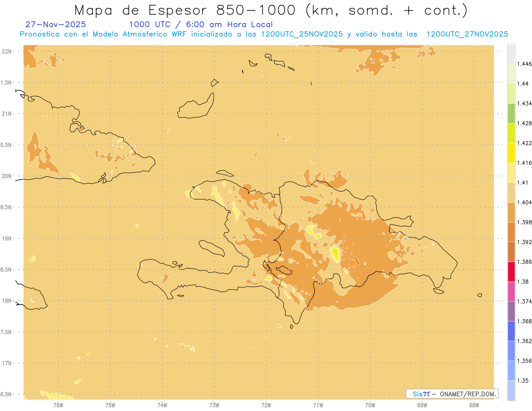Click the legend value 1.368
Screen dimensions: 532x411
pyautogui.click(x=524, y=321)
